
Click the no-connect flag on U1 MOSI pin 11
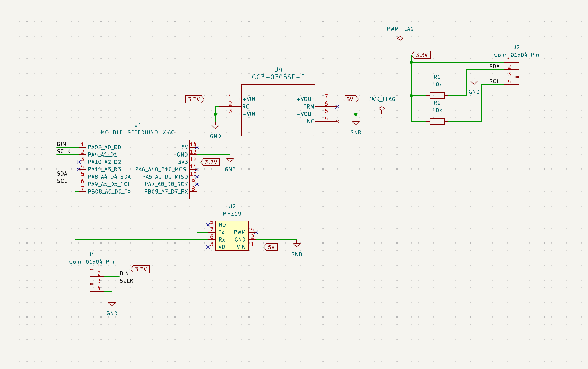197,169
